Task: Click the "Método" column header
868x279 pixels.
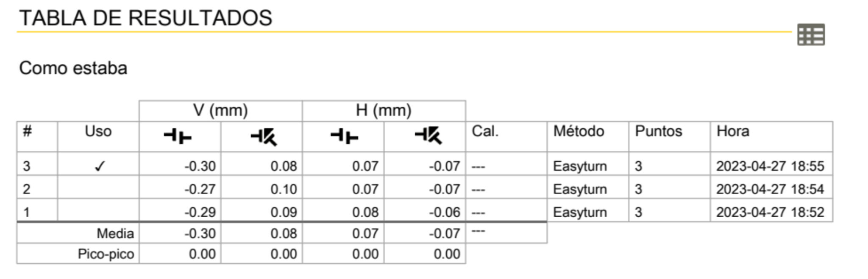Action: pos(579,131)
